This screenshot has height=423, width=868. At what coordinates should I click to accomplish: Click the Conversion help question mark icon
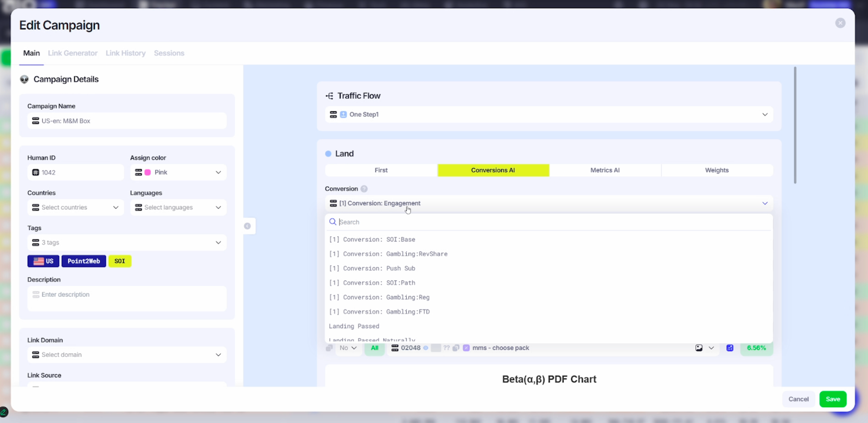(364, 189)
